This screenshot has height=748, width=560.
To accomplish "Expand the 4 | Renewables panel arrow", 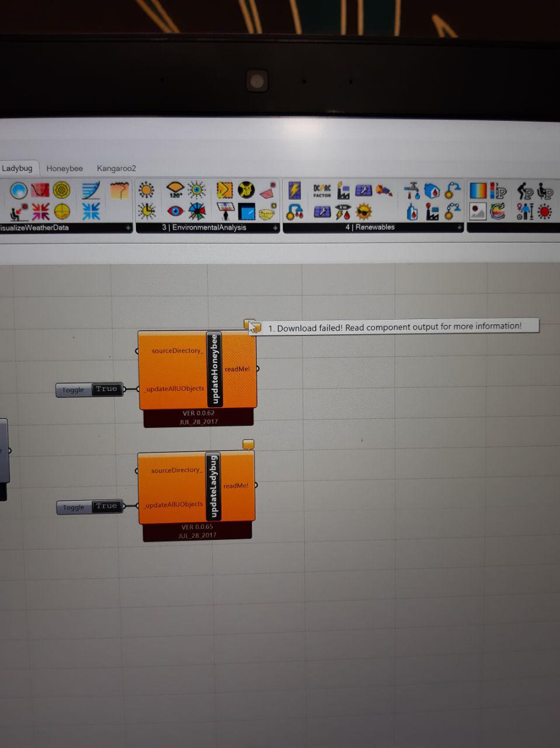I will click(x=460, y=227).
